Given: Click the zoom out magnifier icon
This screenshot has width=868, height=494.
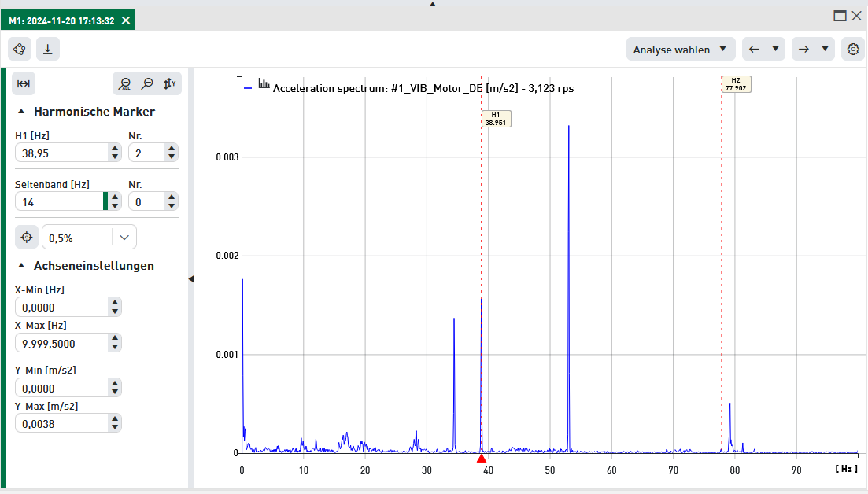Looking at the screenshot, I should [147, 84].
